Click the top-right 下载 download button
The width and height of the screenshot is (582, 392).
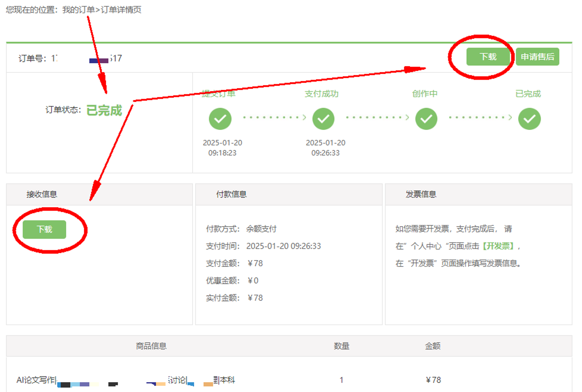point(488,57)
